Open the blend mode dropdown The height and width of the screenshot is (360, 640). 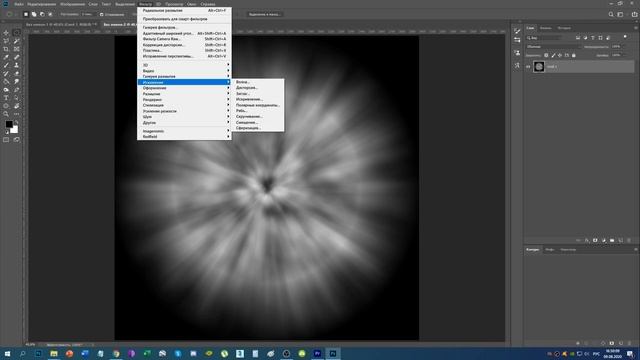pyautogui.click(x=552, y=47)
